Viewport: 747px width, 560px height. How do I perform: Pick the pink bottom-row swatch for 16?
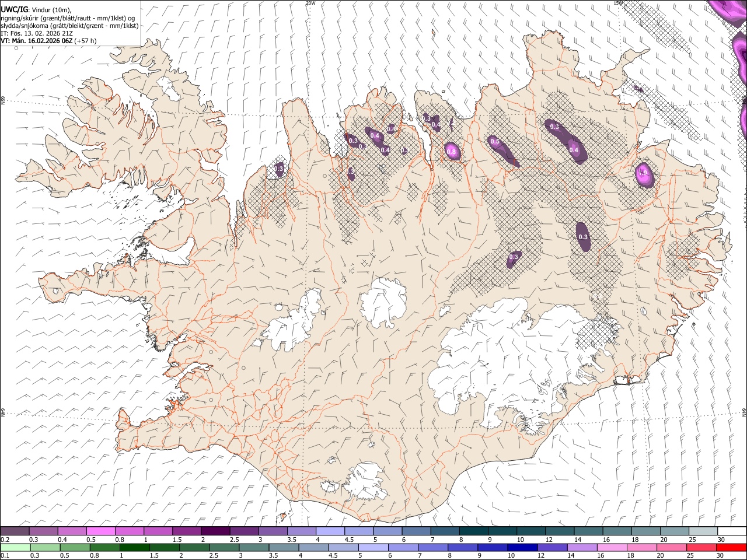[612, 547]
